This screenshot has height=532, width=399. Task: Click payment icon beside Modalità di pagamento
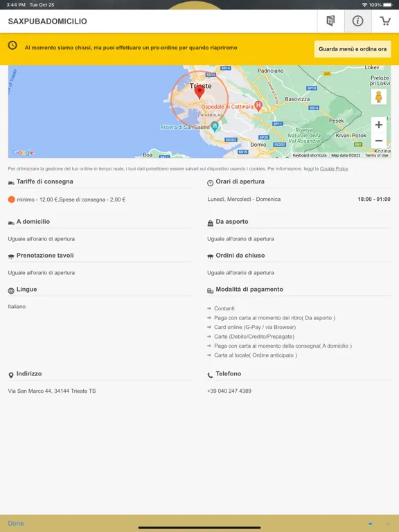click(211, 291)
